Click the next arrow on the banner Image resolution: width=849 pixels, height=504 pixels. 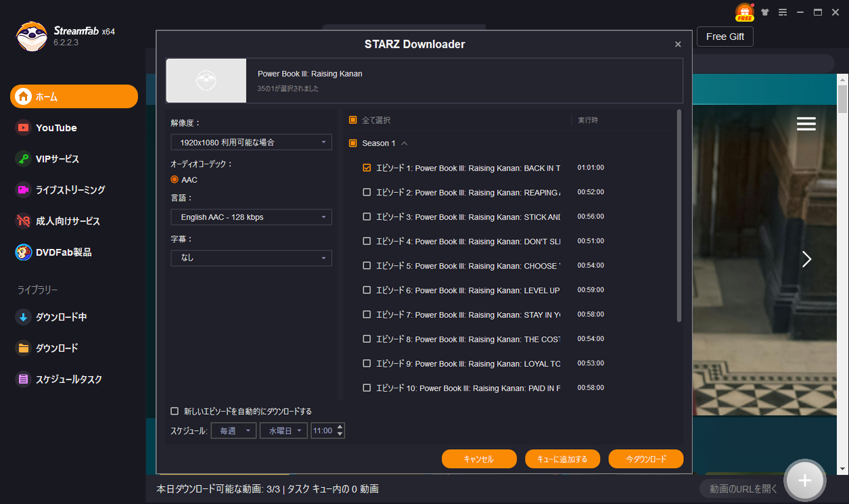pos(806,259)
